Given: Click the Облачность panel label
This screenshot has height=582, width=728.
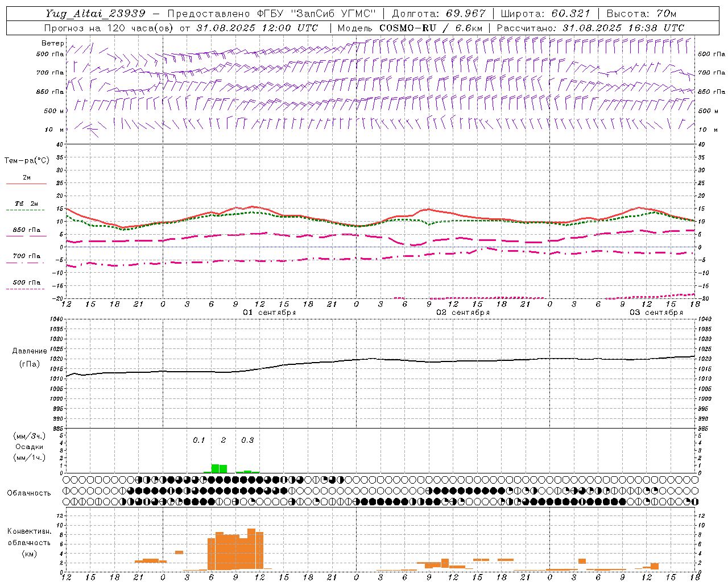Looking at the screenshot, I should coord(29,493).
